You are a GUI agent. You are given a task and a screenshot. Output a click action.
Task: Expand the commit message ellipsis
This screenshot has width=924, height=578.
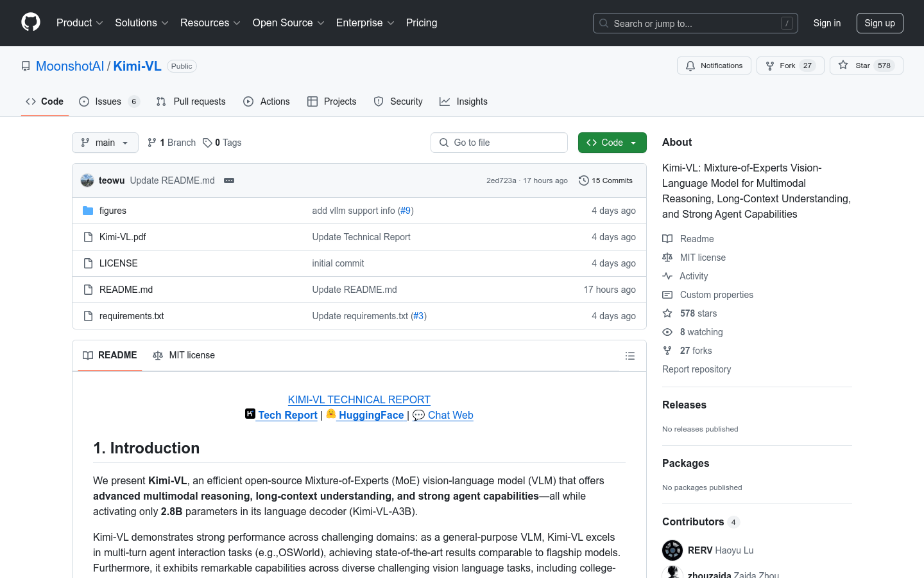229,180
